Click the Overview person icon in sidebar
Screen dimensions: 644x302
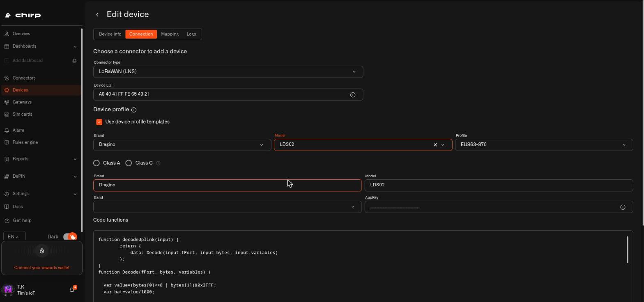coord(7,34)
